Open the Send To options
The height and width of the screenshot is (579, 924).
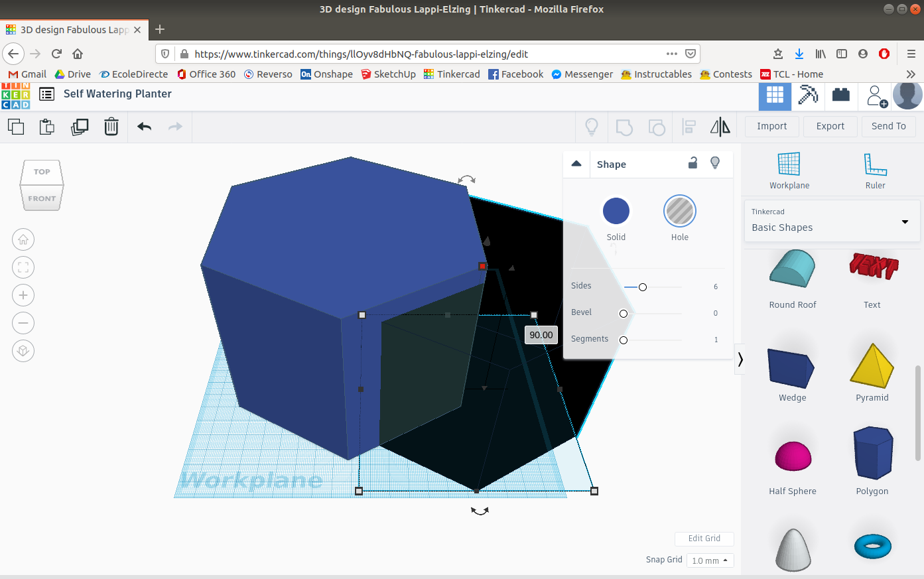pos(889,126)
